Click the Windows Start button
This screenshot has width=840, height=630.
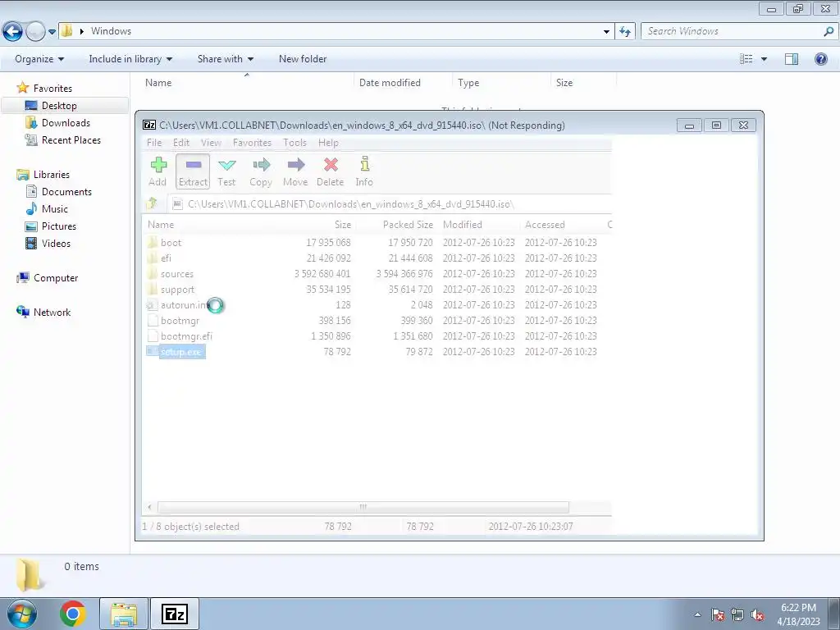[x=22, y=614]
